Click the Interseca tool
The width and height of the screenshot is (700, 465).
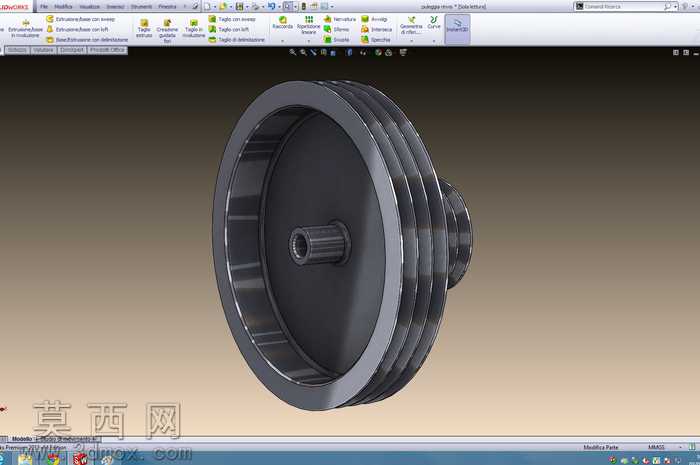(376, 29)
